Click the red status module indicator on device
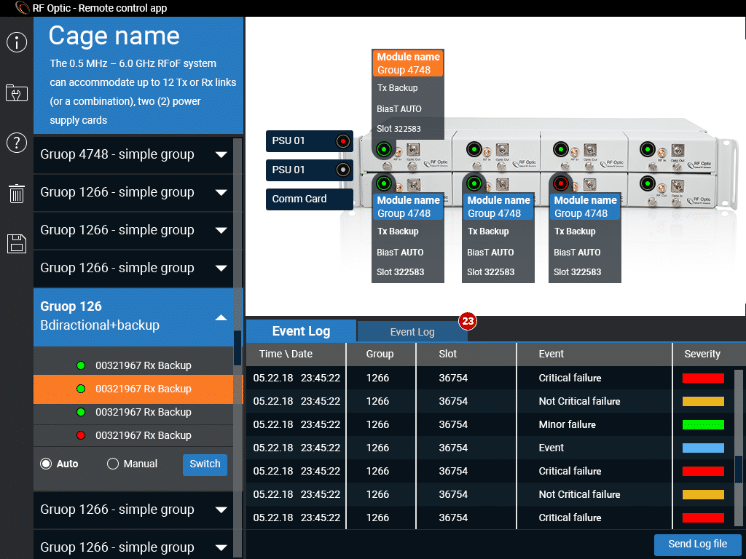This screenshot has height=559, width=746. click(x=560, y=184)
